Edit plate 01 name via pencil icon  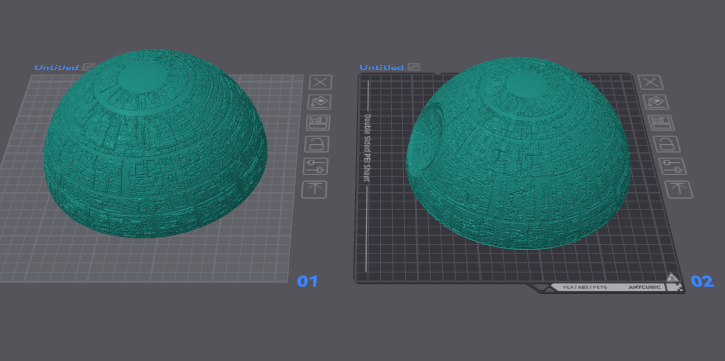tap(88, 67)
